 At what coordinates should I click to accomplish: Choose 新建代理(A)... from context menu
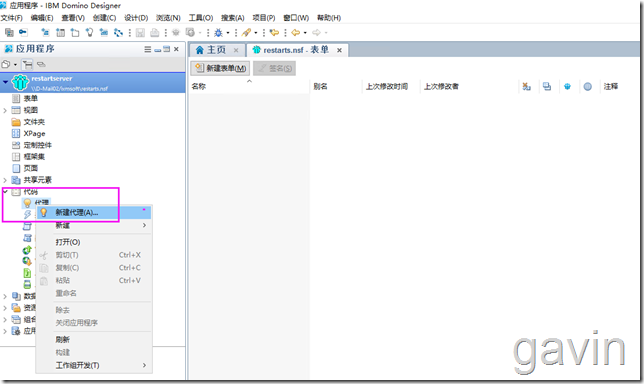(x=94, y=212)
